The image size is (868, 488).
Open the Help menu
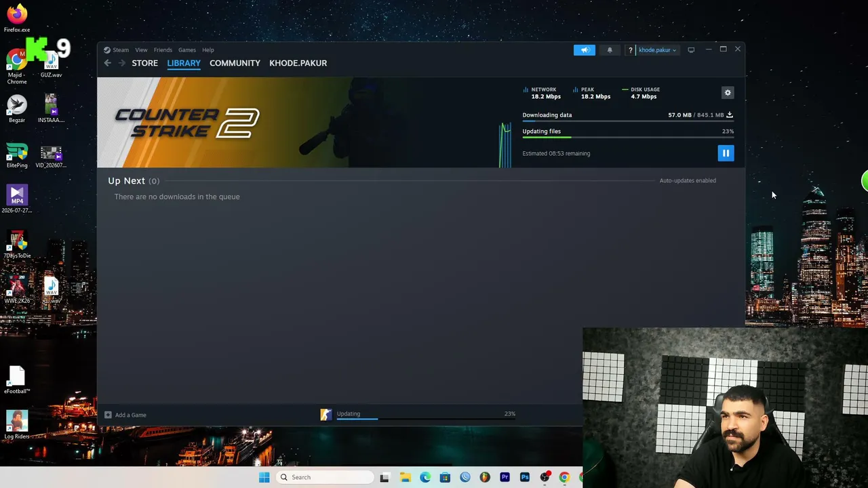(x=208, y=50)
